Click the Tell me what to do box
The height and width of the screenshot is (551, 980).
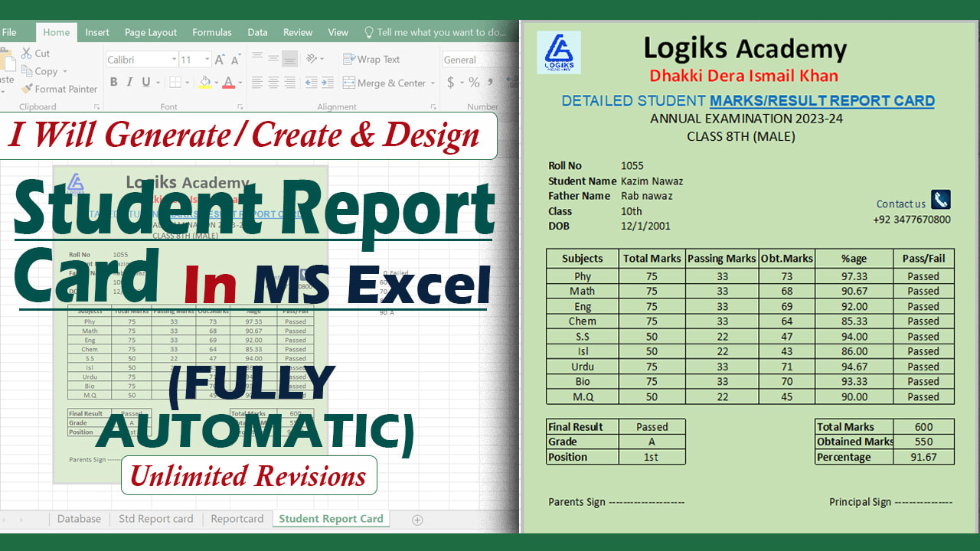coord(436,32)
